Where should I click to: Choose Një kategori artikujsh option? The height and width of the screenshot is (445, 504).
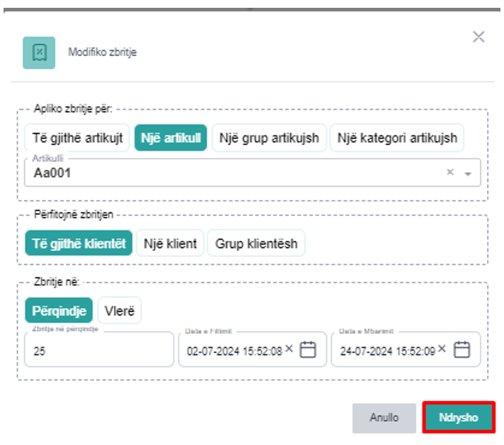point(397,137)
